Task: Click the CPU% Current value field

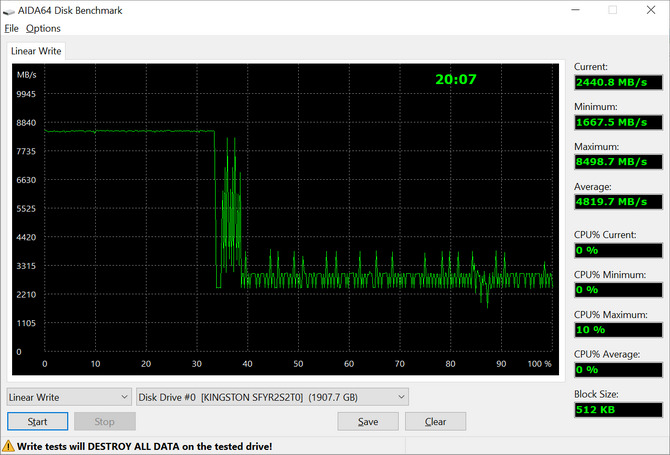Action: pos(618,250)
